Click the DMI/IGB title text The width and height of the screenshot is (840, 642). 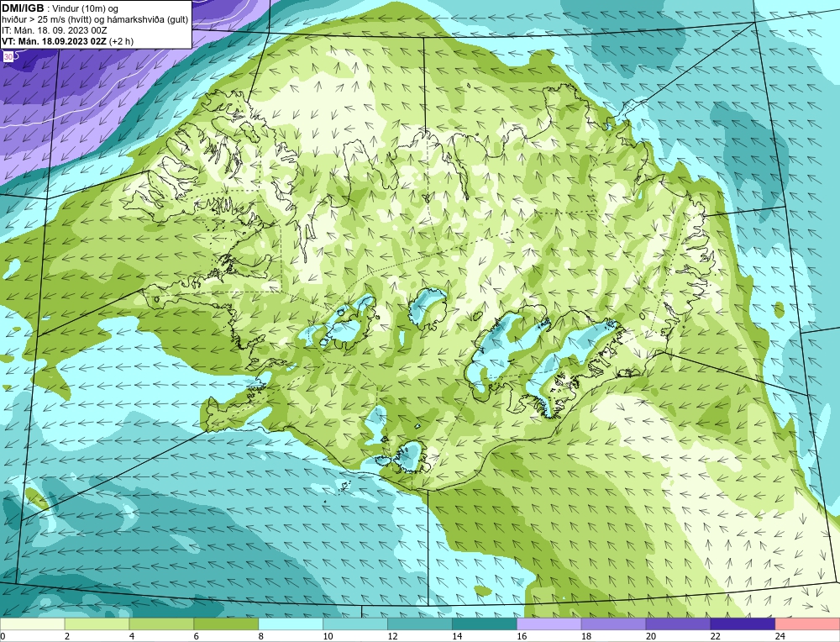23,8
